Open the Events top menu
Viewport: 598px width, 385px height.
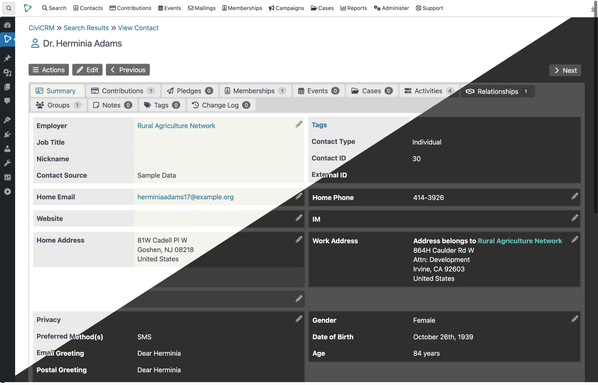[169, 8]
